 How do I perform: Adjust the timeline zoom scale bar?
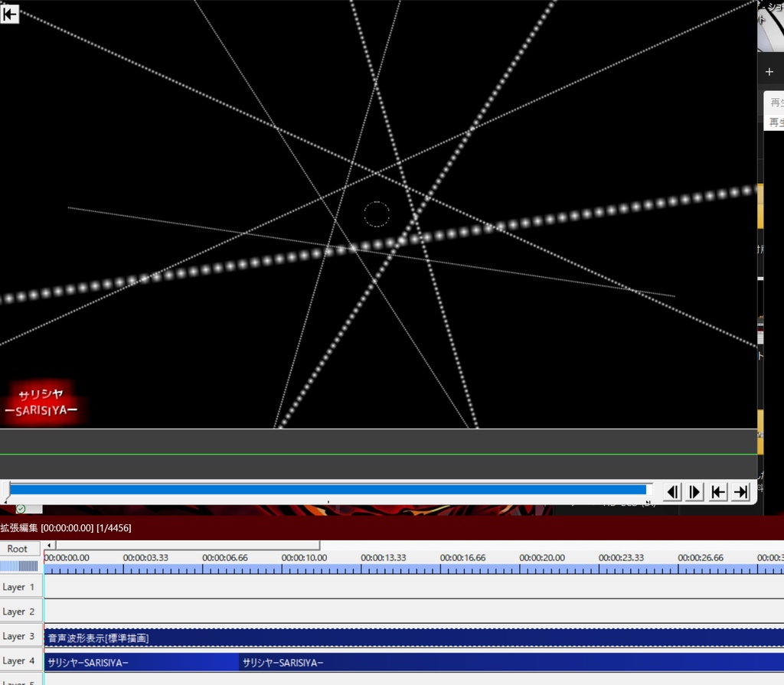coord(19,566)
